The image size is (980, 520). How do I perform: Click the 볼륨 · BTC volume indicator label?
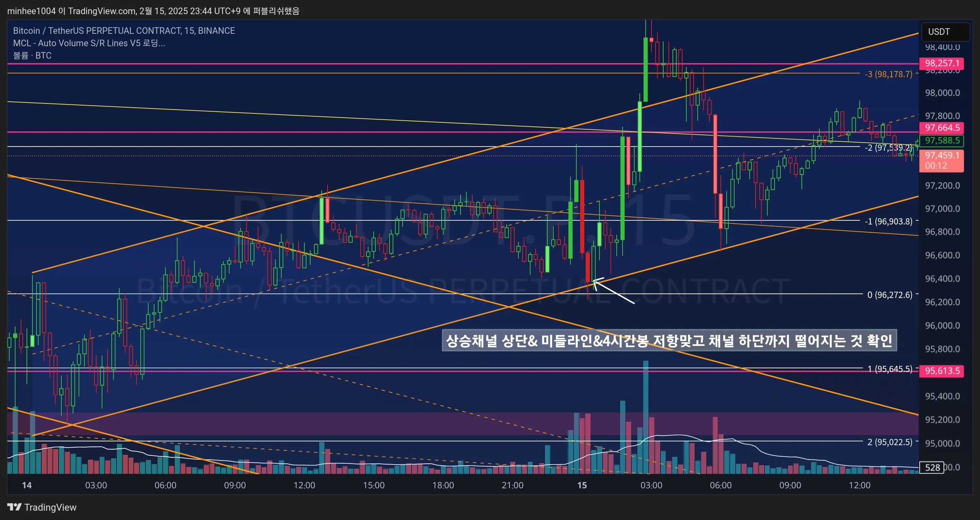(x=32, y=56)
